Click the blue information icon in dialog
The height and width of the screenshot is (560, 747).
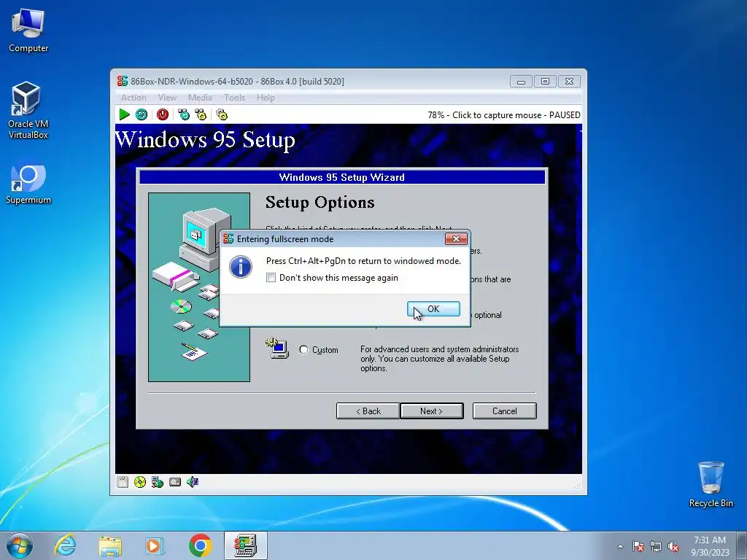pos(241,267)
